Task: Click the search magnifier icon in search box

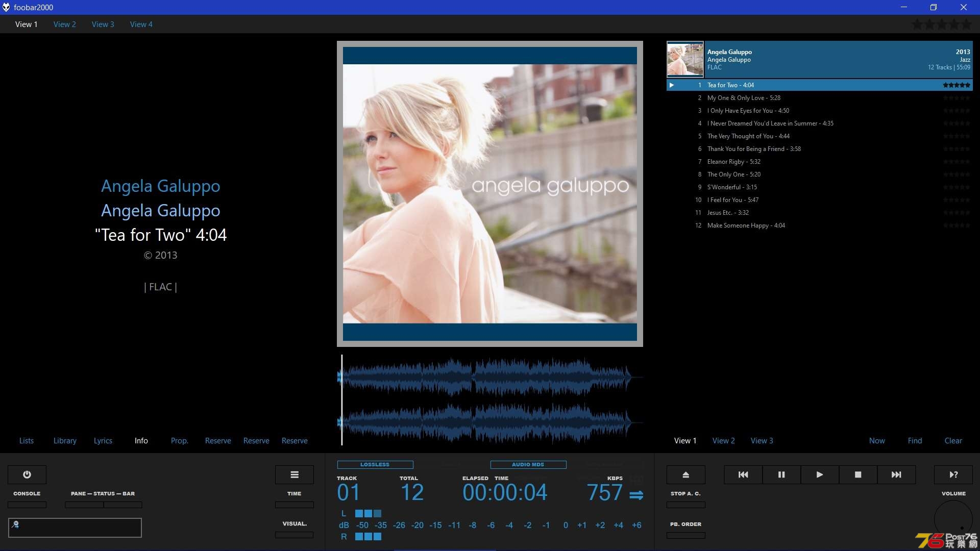Action: pyautogui.click(x=15, y=524)
